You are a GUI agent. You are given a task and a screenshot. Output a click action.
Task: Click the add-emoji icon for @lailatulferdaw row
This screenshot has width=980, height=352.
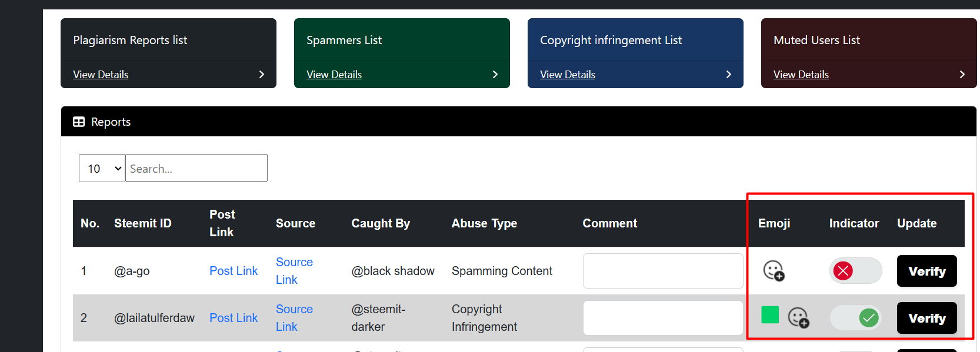click(798, 318)
